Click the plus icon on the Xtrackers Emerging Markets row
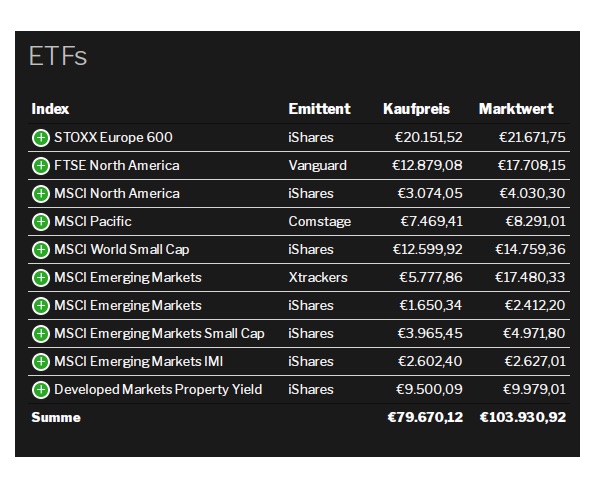 tap(41, 277)
